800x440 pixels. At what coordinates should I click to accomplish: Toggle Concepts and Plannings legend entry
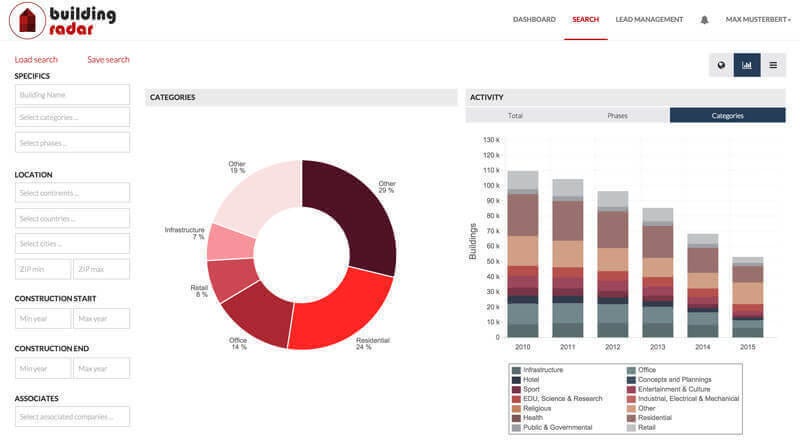pyautogui.click(x=669, y=380)
